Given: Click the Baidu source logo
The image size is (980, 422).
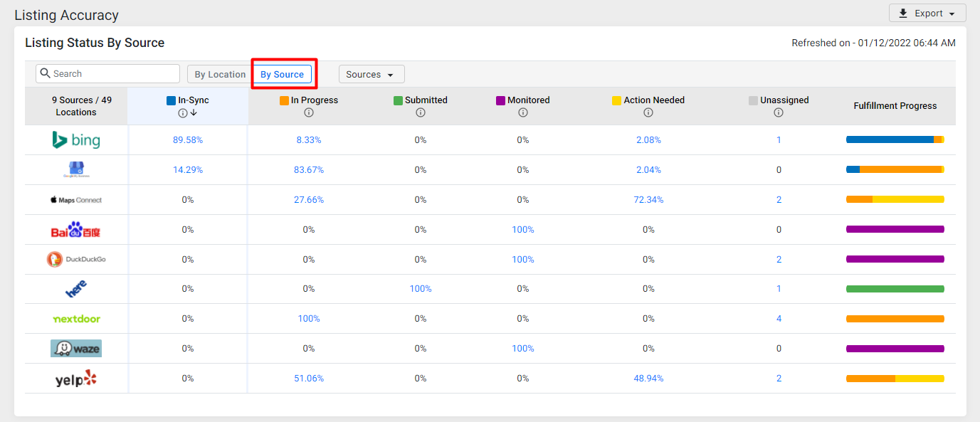Looking at the screenshot, I should click(x=76, y=230).
